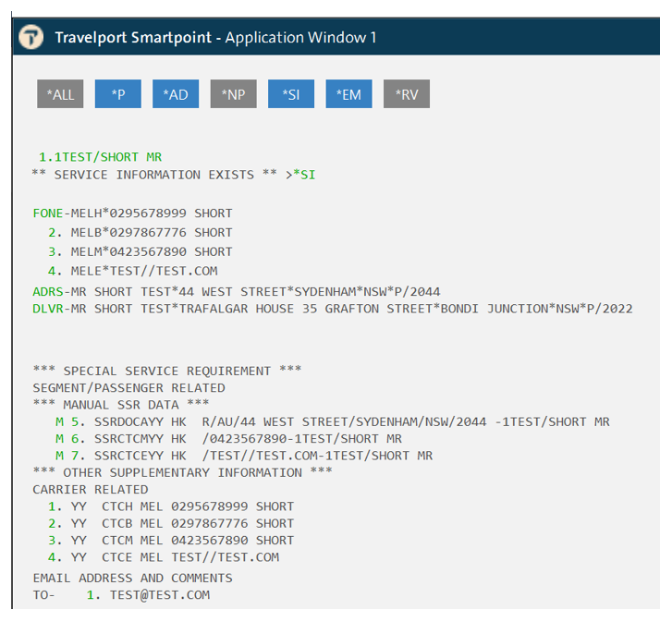Screen dimensions: 672x622
Task: Display service information with *SI button
Action: [291, 94]
